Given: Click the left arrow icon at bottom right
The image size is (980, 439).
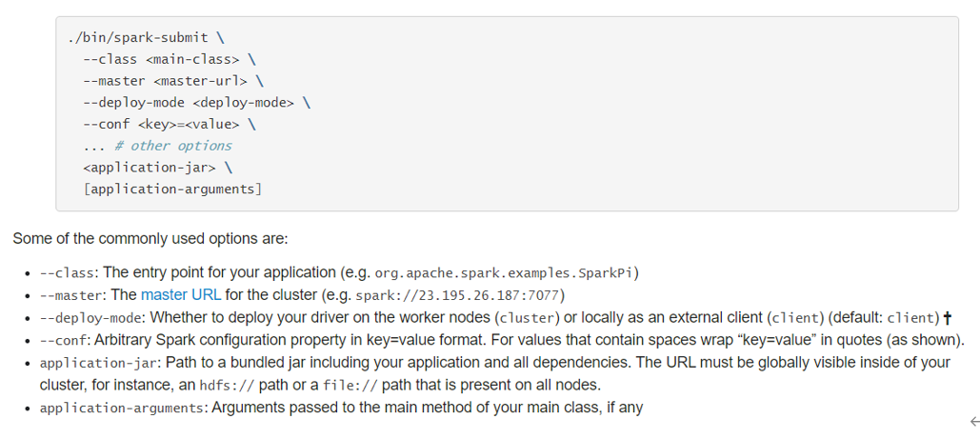Looking at the screenshot, I should 973,421.
